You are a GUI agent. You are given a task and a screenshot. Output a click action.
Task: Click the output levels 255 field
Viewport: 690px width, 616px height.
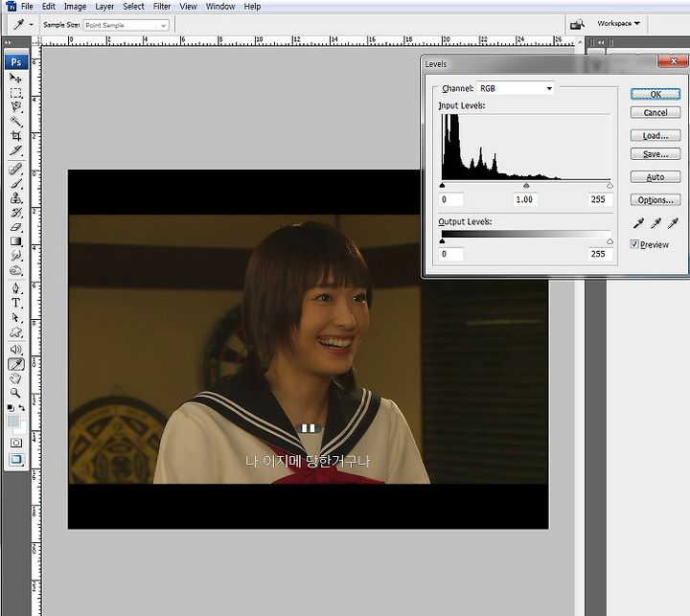coord(600,254)
